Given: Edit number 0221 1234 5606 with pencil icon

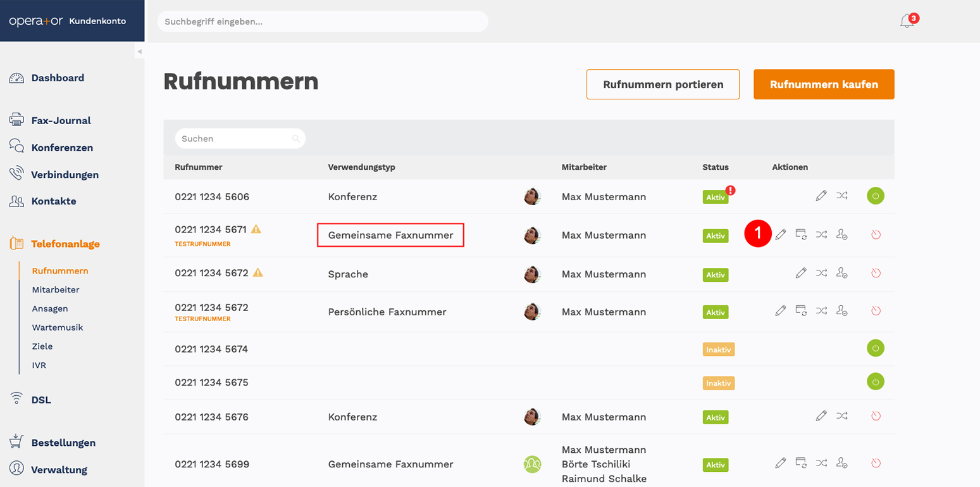Looking at the screenshot, I should (821, 196).
